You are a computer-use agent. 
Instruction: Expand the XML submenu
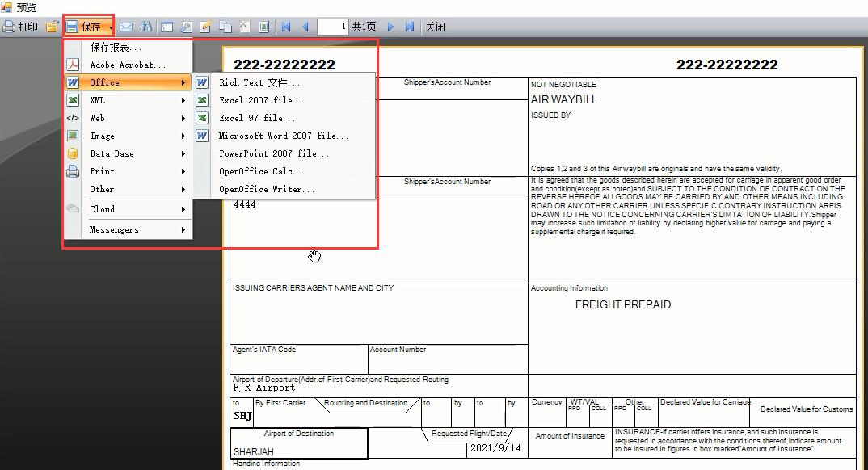click(x=128, y=100)
